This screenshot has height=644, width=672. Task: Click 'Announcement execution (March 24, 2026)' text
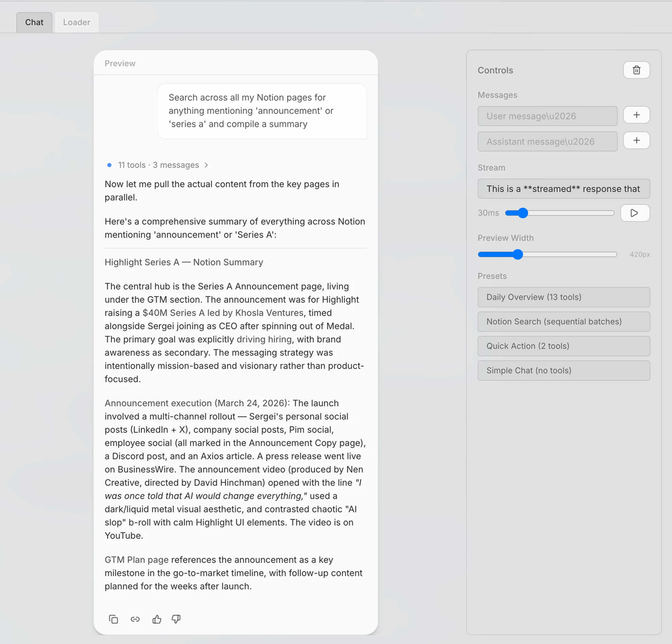click(x=197, y=403)
